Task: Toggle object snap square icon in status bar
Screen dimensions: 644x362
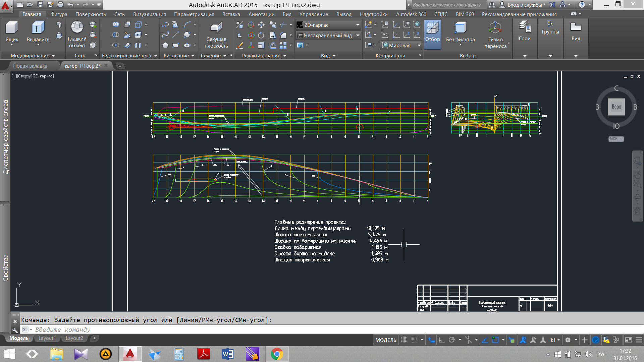Action: [495, 340]
